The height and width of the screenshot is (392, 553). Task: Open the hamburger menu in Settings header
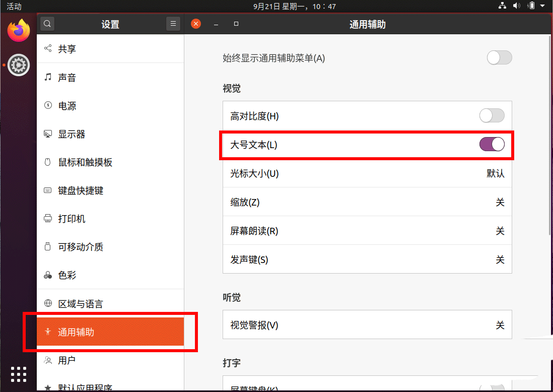coord(173,24)
